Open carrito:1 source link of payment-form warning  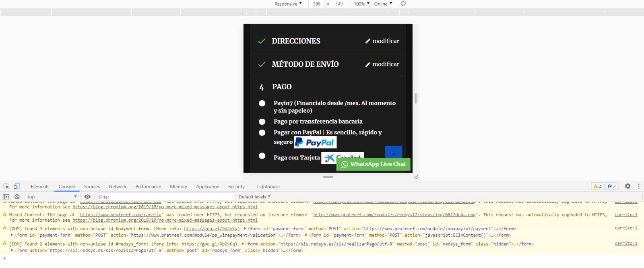(x=626, y=228)
